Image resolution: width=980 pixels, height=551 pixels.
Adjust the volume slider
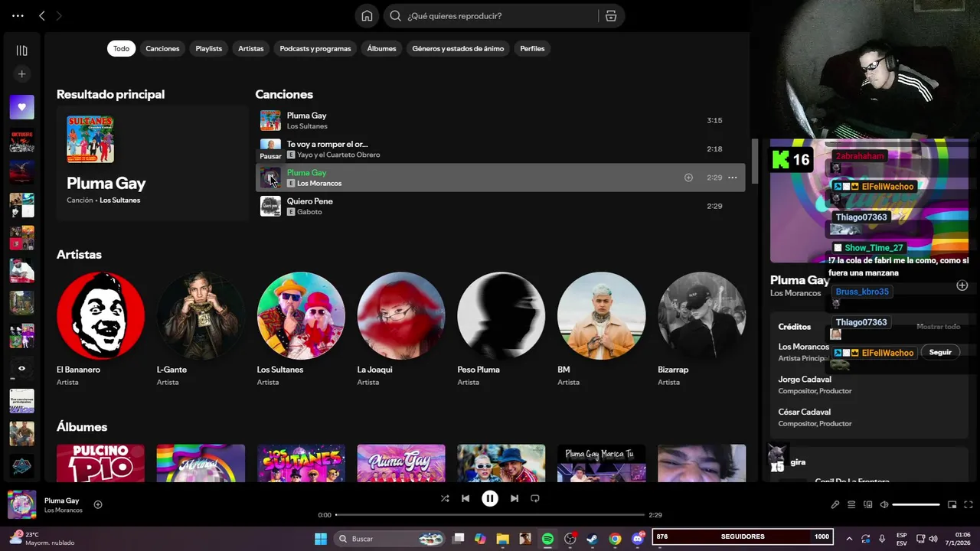point(916,504)
